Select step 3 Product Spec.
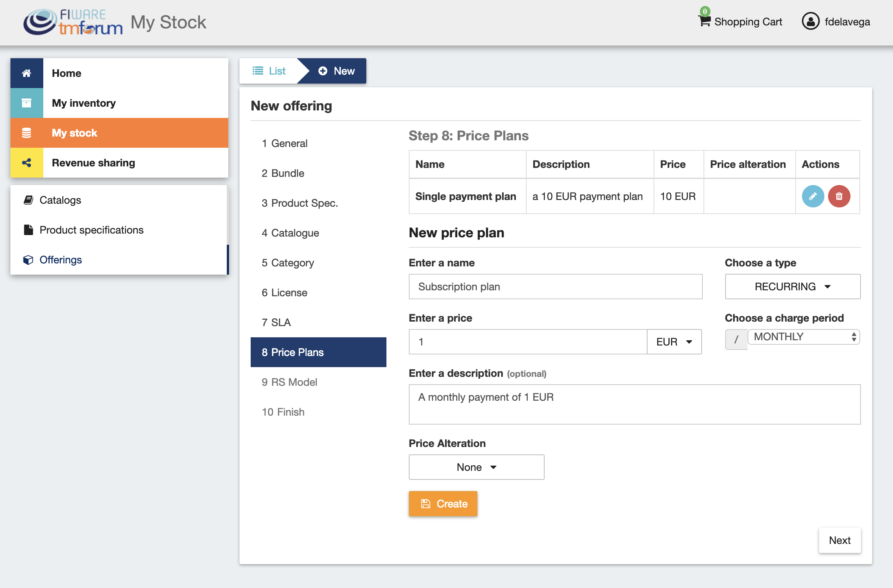 point(300,203)
